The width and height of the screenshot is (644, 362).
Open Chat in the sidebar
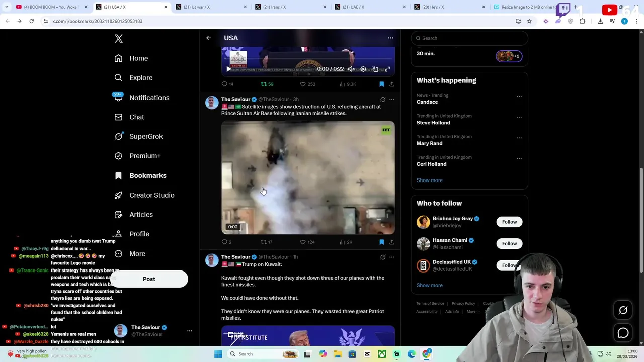[129, 117]
